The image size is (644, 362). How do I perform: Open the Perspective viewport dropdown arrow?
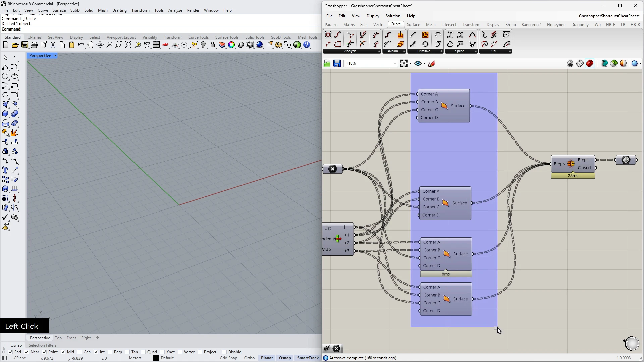(x=55, y=56)
